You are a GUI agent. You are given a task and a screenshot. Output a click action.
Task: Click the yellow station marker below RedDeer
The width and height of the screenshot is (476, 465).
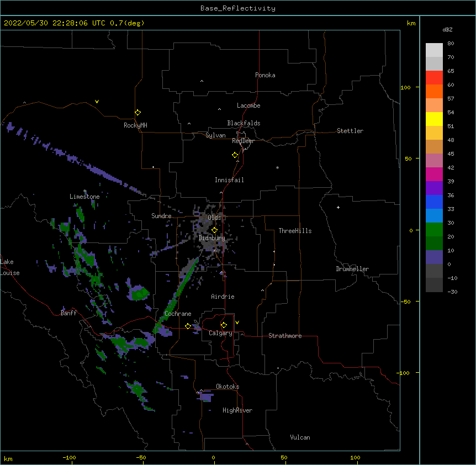tap(235, 155)
